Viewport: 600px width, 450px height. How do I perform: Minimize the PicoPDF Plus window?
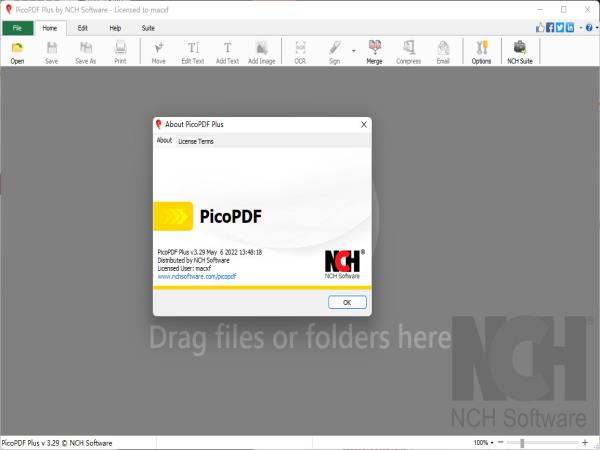[x=540, y=10]
